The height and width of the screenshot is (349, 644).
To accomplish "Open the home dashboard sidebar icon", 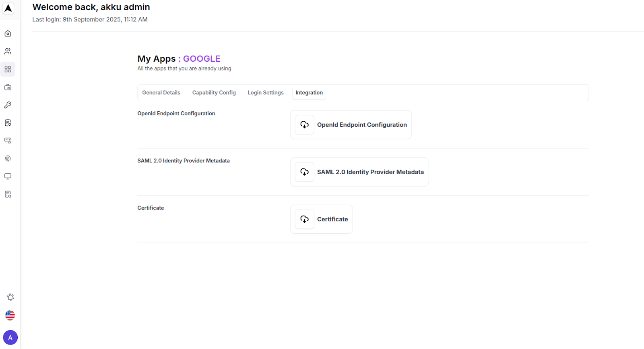I will [8, 33].
